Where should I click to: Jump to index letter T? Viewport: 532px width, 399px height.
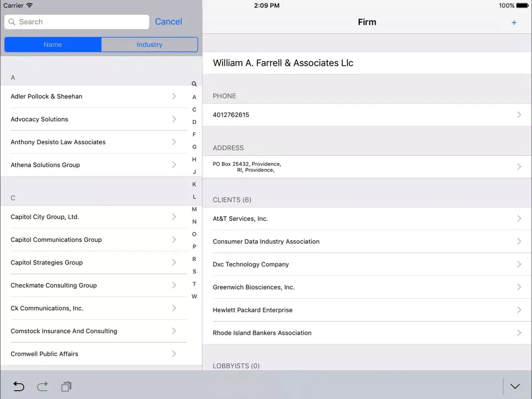pos(194,284)
